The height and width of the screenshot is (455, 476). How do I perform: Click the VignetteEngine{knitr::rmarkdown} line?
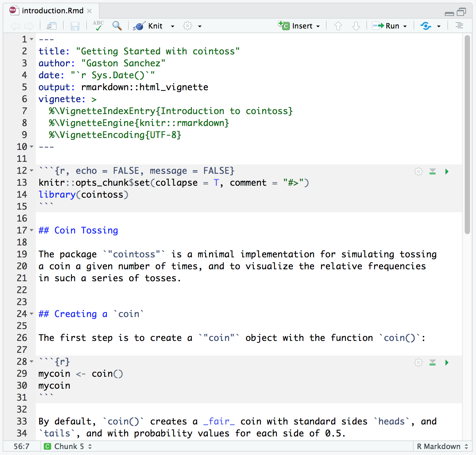(139, 123)
